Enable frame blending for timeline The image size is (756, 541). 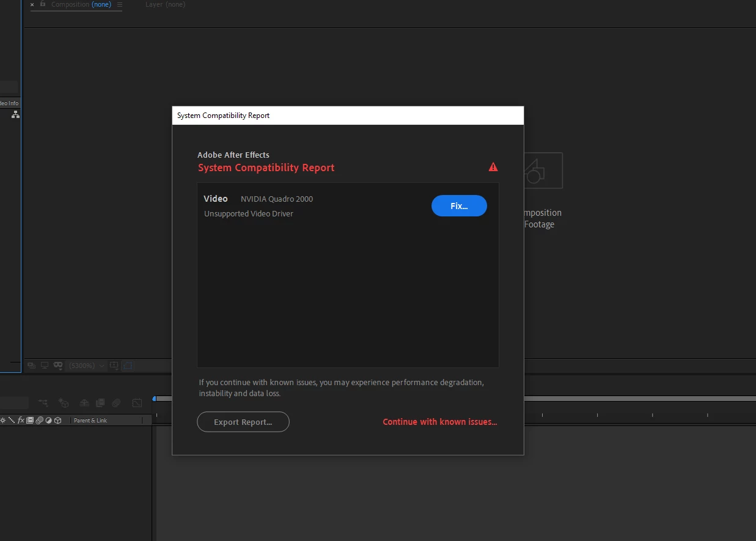click(x=100, y=403)
